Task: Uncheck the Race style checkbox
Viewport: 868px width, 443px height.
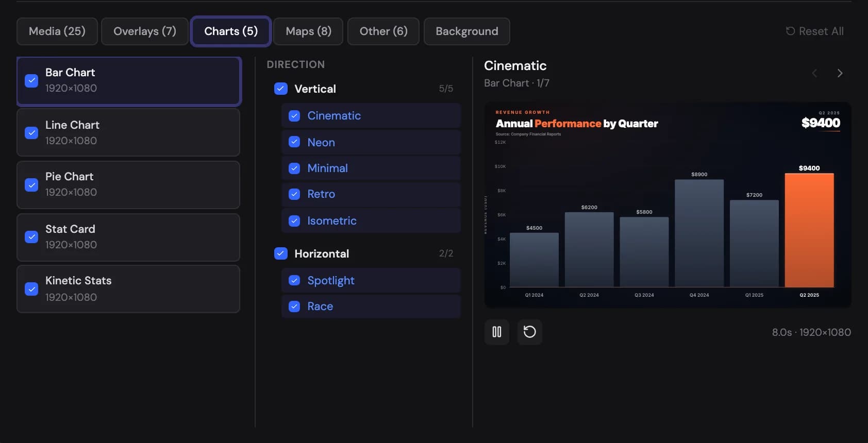Action: tap(294, 306)
